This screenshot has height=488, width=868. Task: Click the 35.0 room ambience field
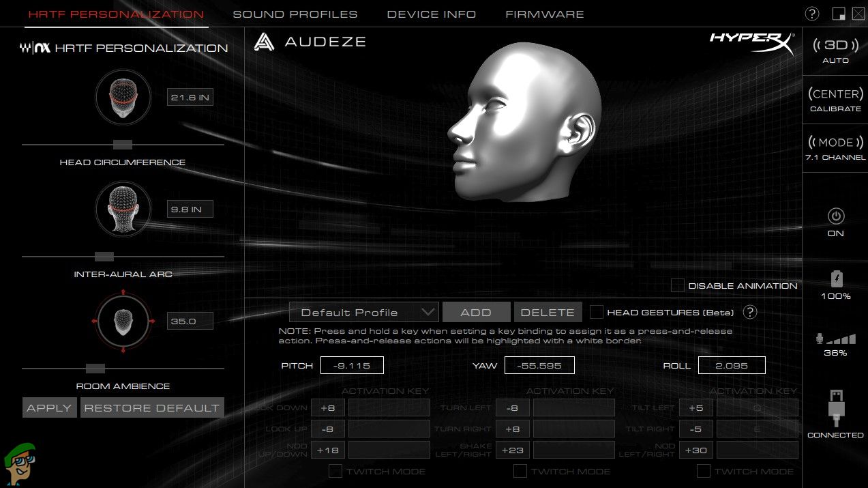click(190, 321)
